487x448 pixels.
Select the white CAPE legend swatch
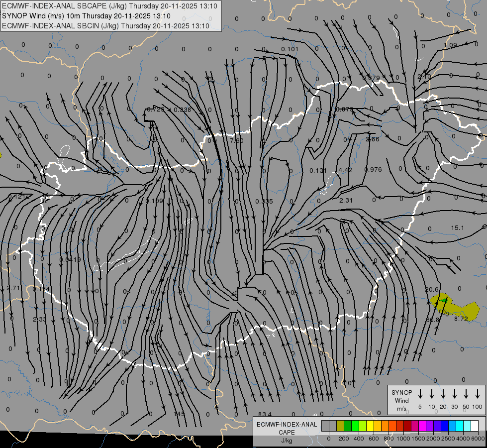point(475,426)
